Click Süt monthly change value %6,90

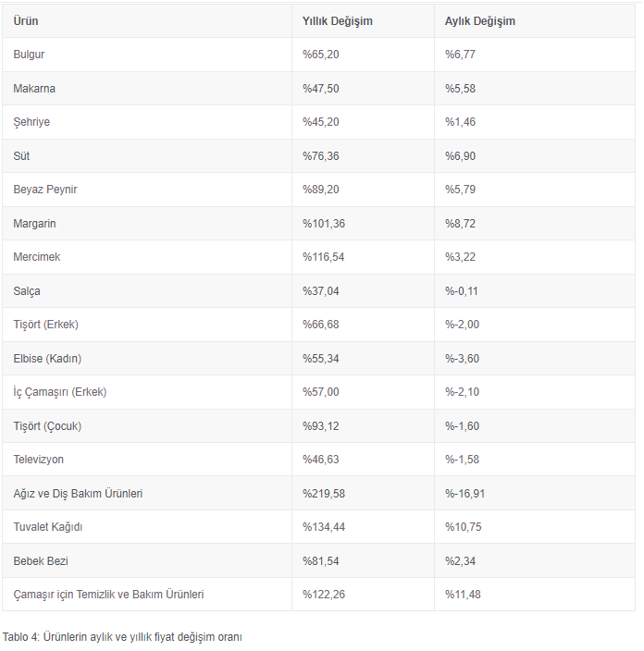click(x=461, y=156)
